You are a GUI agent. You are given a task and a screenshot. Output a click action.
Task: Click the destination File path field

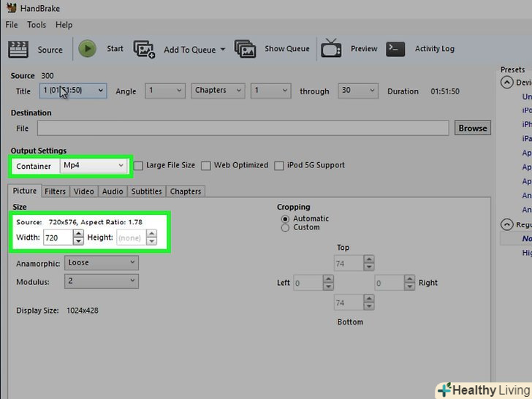pyautogui.click(x=243, y=128)
